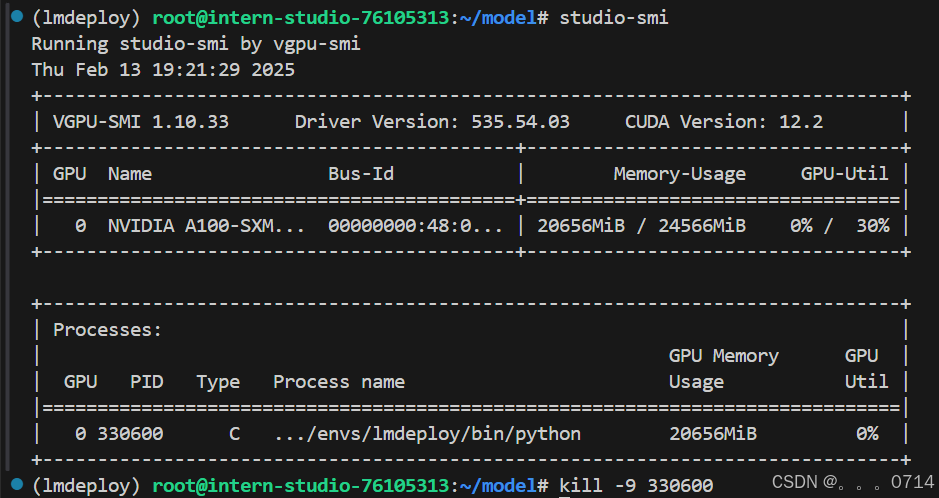Click the process table's 20656MiB GPU memory usage
This screenshot has height=498, width=939.
(713, 433)
